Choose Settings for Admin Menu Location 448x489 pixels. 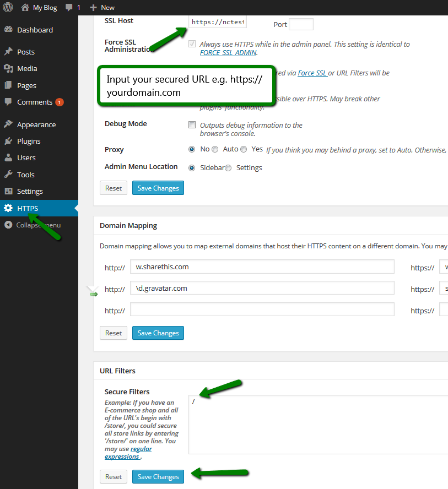click(x=228, y=168)
